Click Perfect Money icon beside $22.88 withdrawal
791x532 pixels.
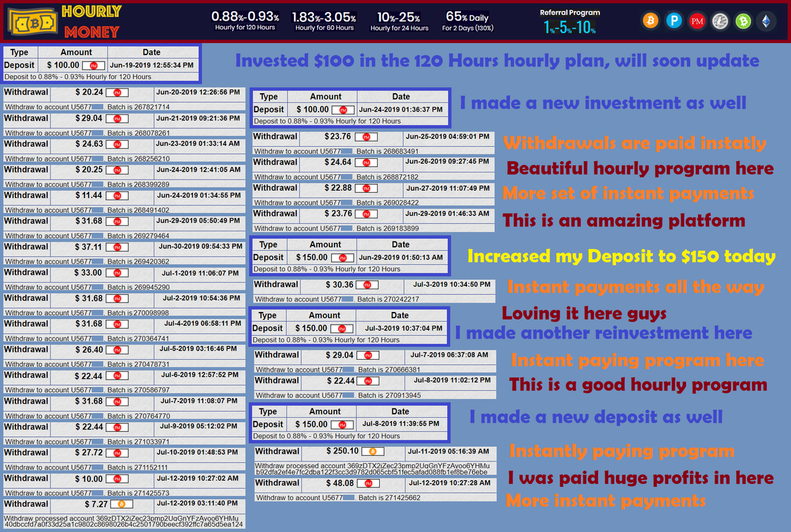tap(367, 189)
